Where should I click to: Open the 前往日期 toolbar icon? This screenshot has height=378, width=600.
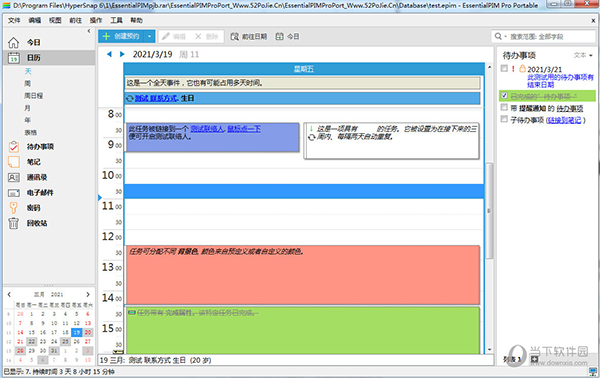(234, 36)
